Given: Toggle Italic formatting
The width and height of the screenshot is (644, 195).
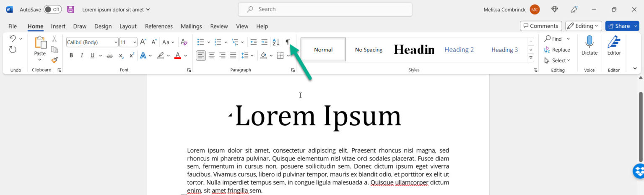Looking at the screenshot, I should click(x=82, y=55).
